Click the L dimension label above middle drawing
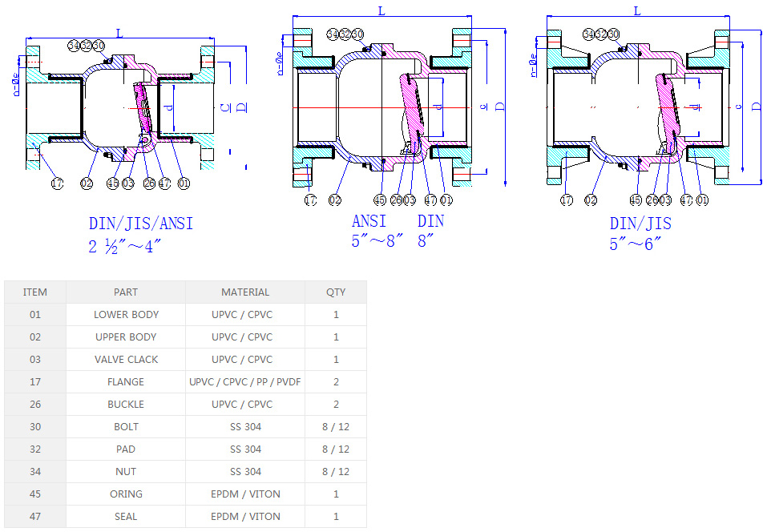The height and width of the screenshot is (532, 771). point(380,10)
